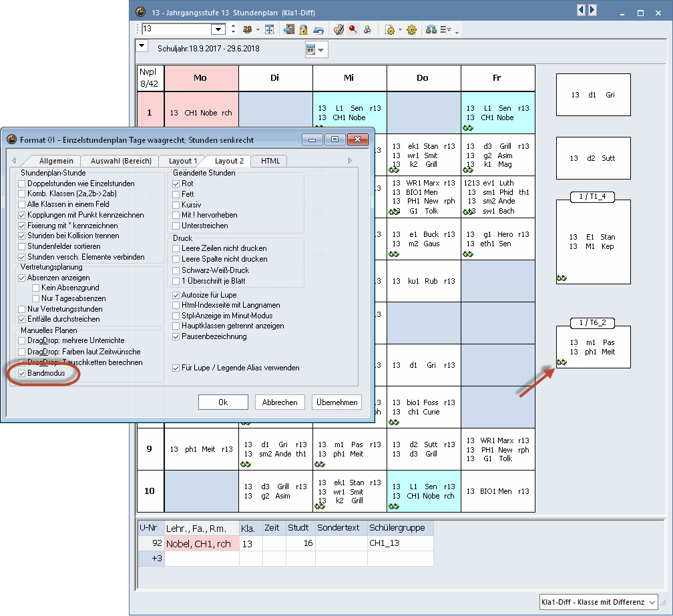Uncheck the Rot option for changed lessons
The width and height of the screenshot is (673, 616).
(x=176, y=184)
